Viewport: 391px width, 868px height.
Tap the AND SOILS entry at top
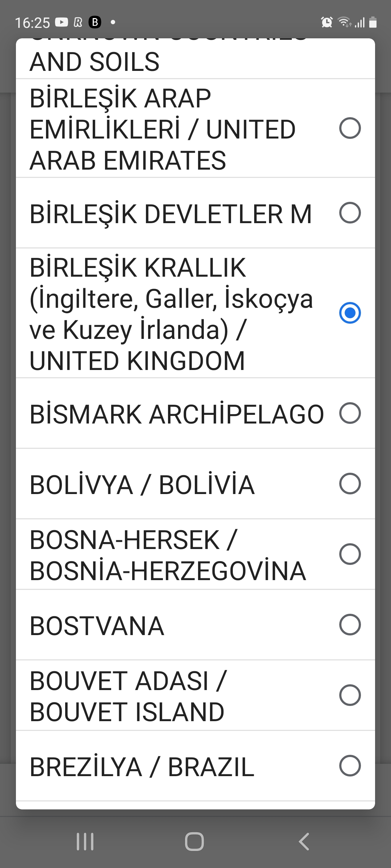pos(94,61)
